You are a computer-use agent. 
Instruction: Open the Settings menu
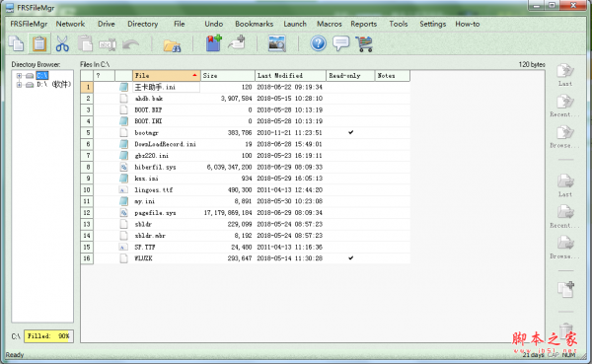[x=433, y=24]
